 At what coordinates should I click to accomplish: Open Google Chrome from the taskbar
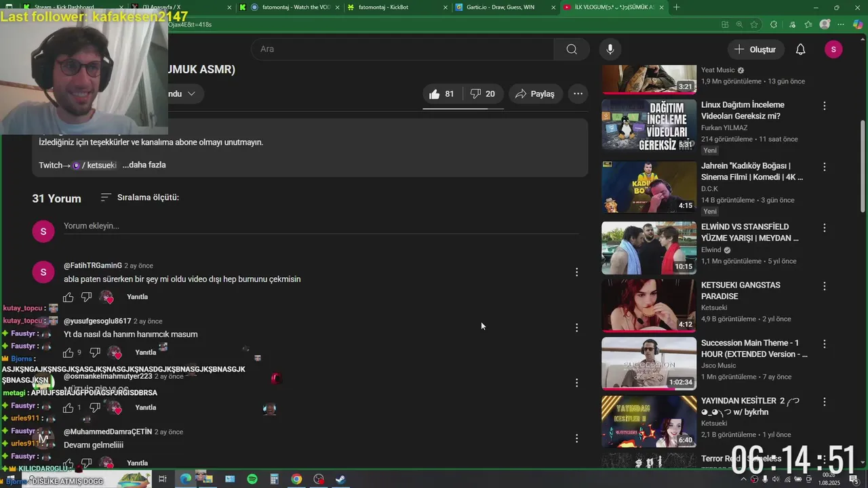296,479
